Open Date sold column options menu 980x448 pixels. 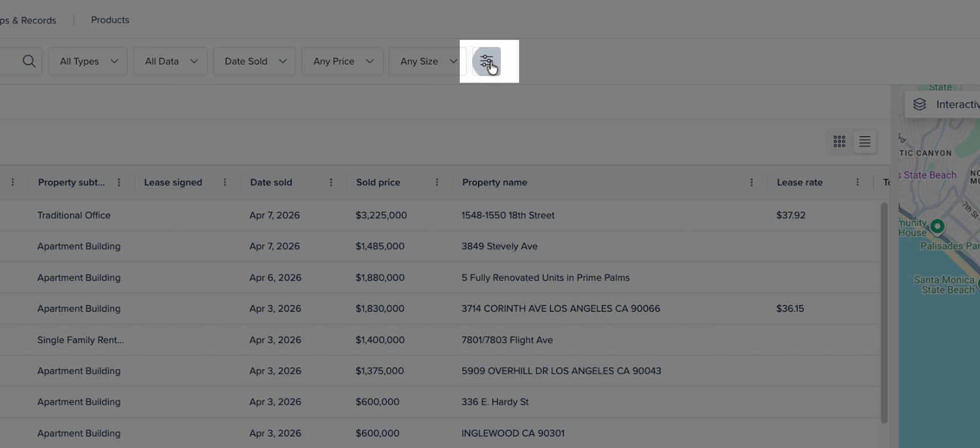pos(330,182)
